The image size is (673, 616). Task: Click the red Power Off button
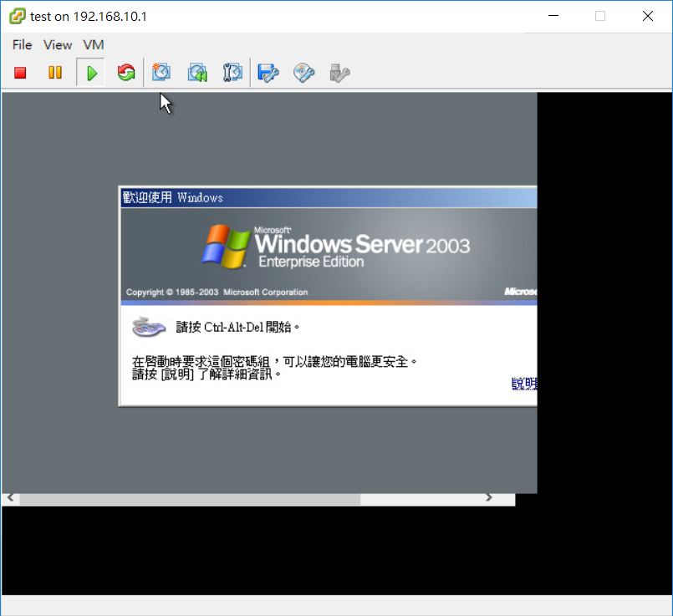coord(20,73)
